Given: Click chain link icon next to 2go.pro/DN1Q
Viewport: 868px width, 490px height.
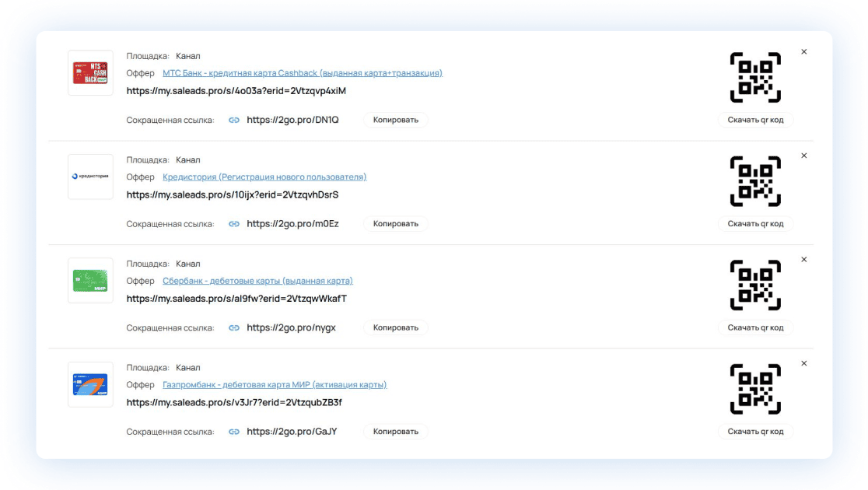Looking at the screenshot, I should tap(234, 120).
